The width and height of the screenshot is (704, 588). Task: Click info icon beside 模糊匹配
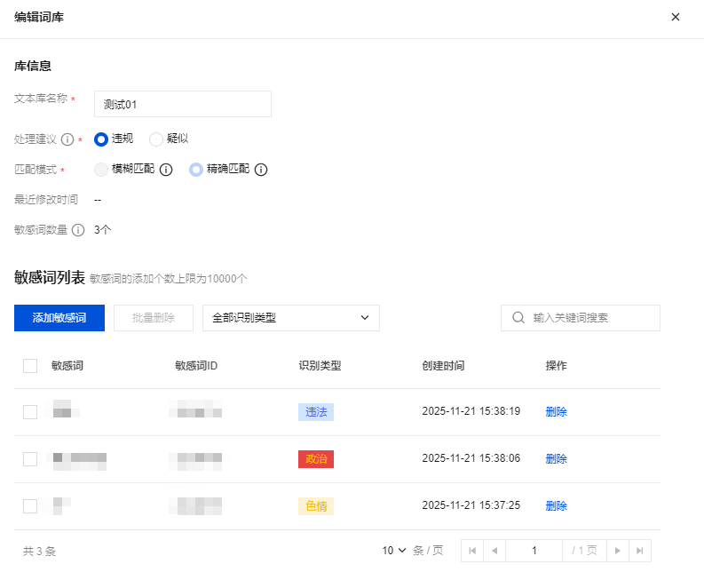[165, 170]
